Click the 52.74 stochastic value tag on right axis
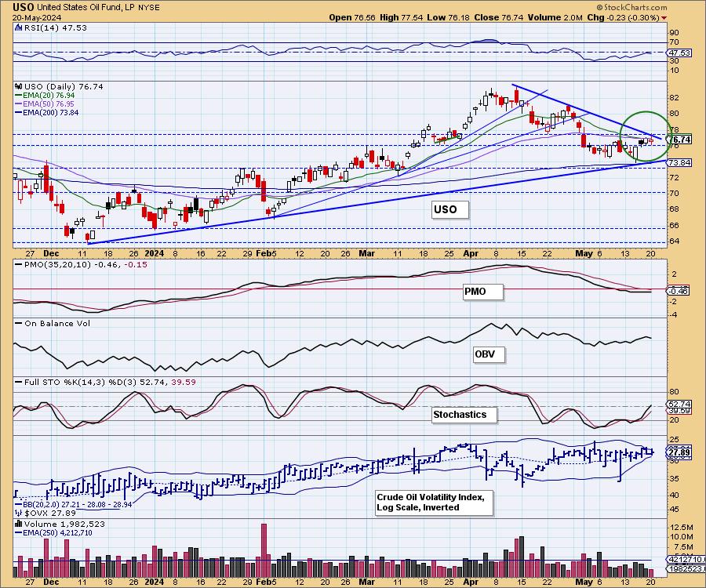706x588 pixels. 679,404
